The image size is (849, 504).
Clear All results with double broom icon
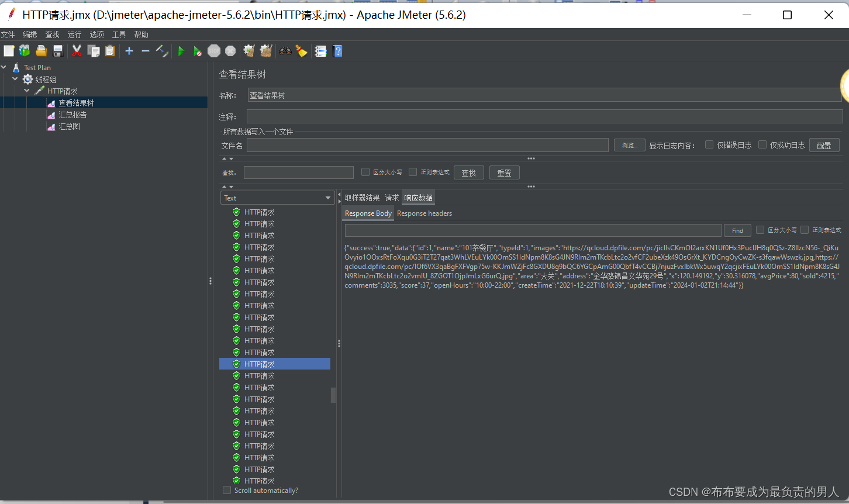click(266, 51)
